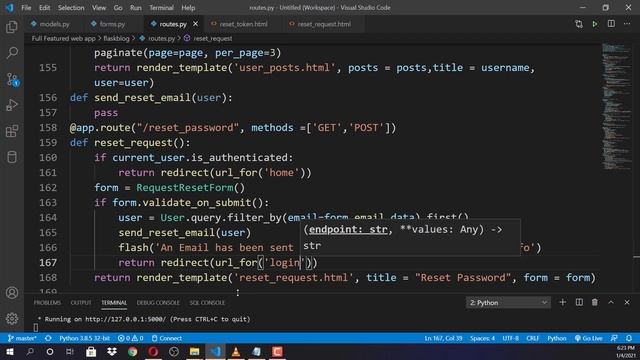Start Go Live server
Viewport: 640px width, 360px height.
pyautogui.click(x=589, y=338)
